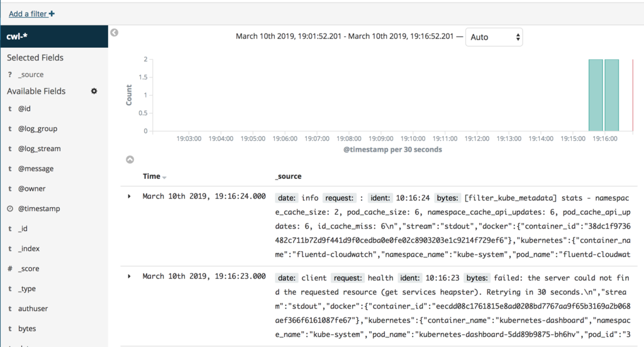Select the _source selected field
The height and width of the screenshot is (347, 644).
point(31,74)
